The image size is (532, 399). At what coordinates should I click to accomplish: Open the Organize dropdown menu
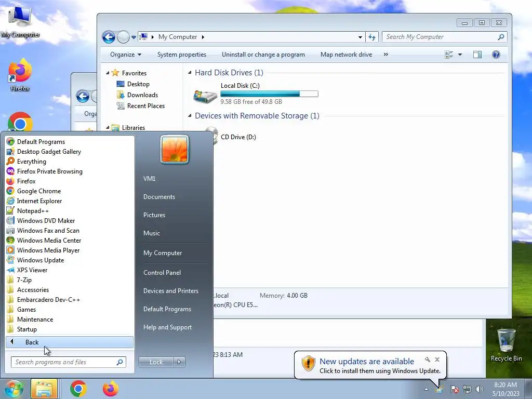pos(126,55)
